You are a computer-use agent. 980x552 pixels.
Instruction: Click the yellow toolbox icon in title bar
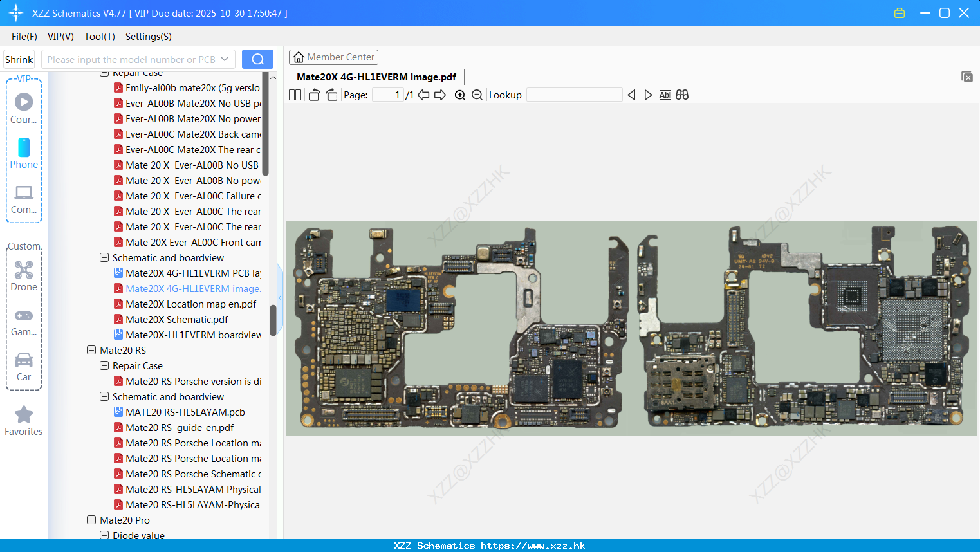[900, 13]
